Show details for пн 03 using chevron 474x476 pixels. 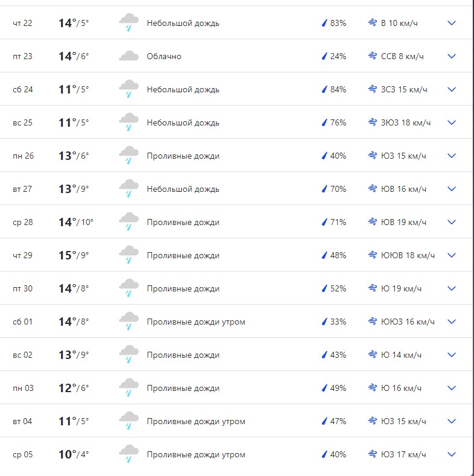click(x=452, y=388)
